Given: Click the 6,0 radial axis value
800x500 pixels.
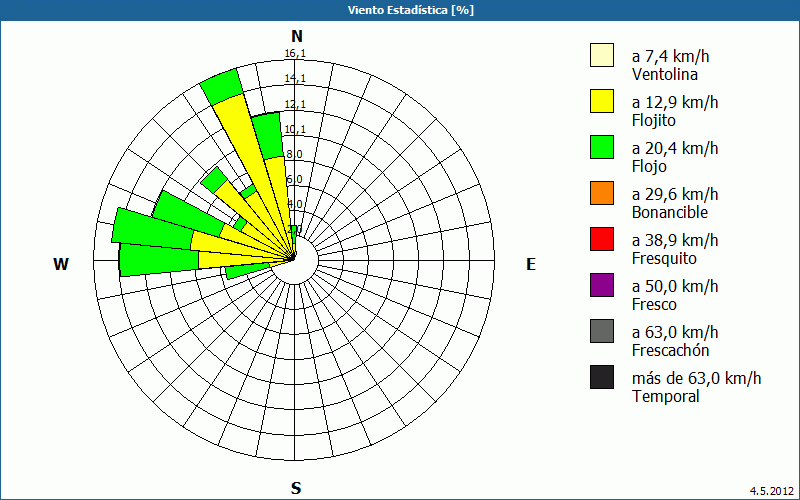Looking at the screenshot, I should (295, 180).
